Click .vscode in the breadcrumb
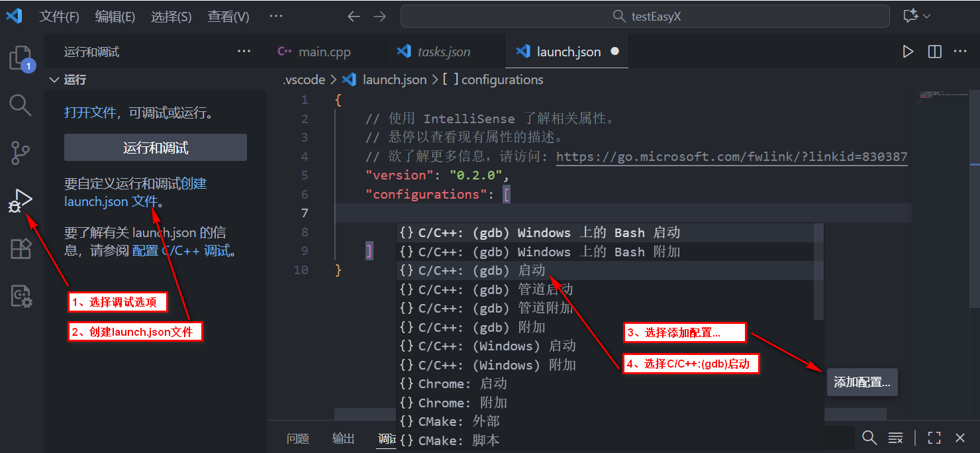This screenshot has height=453, width=980. pos(304,79)
